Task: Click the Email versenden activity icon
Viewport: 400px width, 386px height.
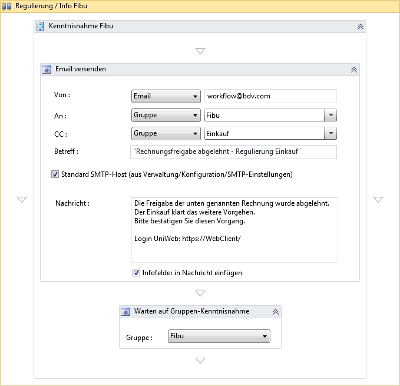Action: click(x=47, y=70)
